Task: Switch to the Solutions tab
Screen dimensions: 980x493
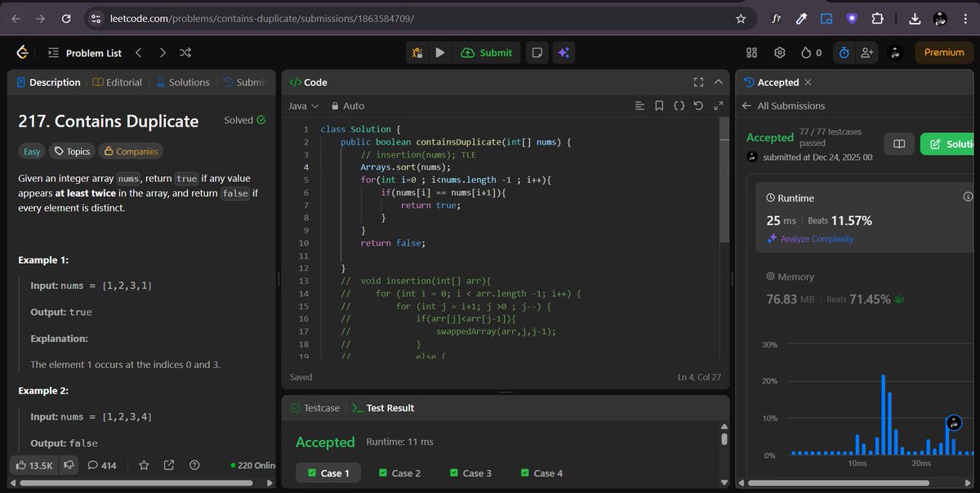Action: (x=183, y=82)
